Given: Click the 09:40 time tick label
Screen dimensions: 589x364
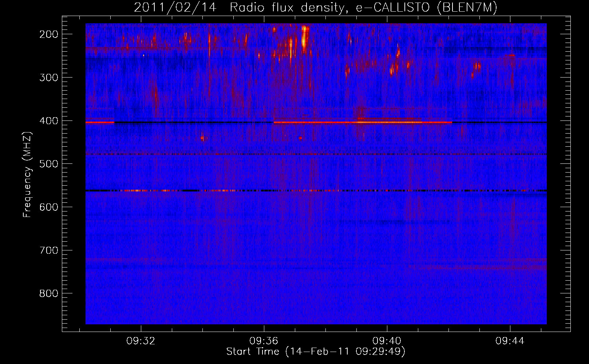Looking at the screenshot, I should click(x=387, y=341).
